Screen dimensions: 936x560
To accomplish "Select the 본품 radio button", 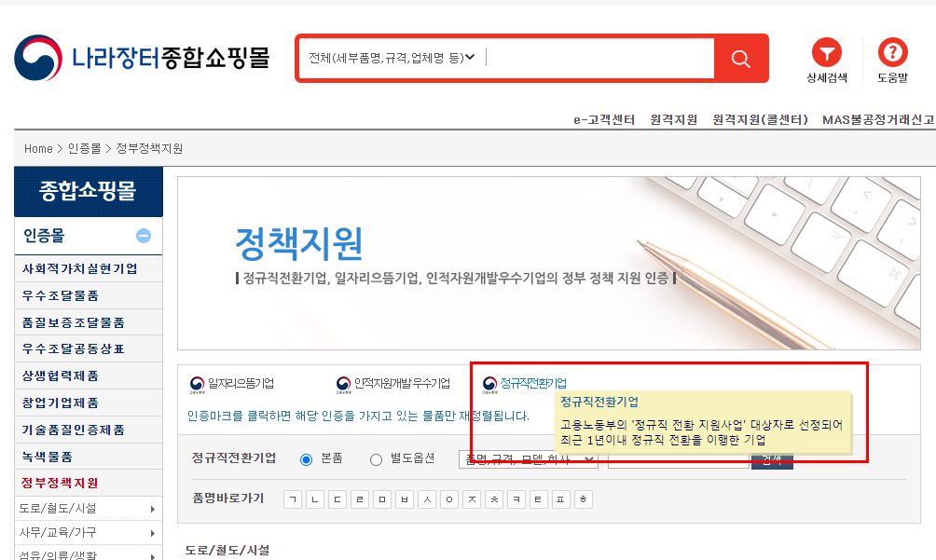I will click(306, 459).
